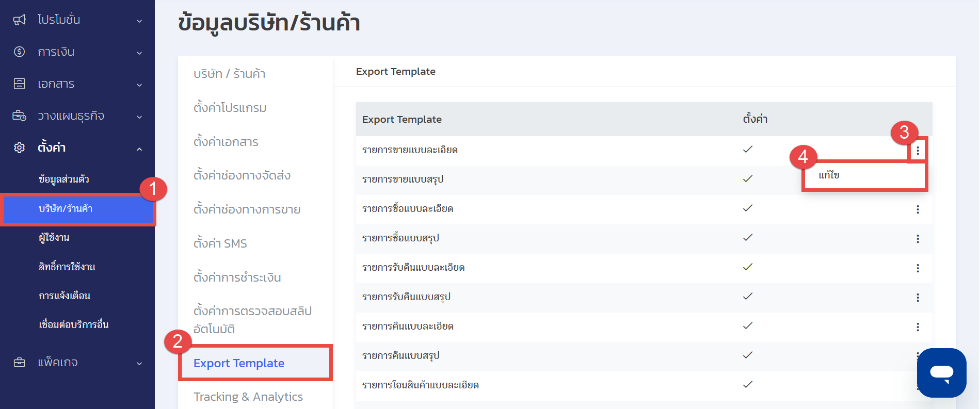Click the promotion megaphone icon in sidebar
980x409 pixels.
pos(19,20)
